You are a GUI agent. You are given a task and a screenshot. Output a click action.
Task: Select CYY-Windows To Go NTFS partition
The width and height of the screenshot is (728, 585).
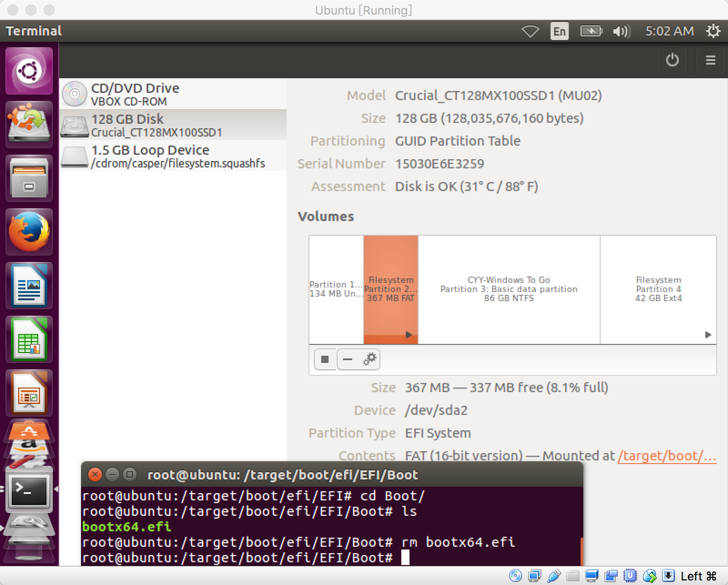click(509, 289)
